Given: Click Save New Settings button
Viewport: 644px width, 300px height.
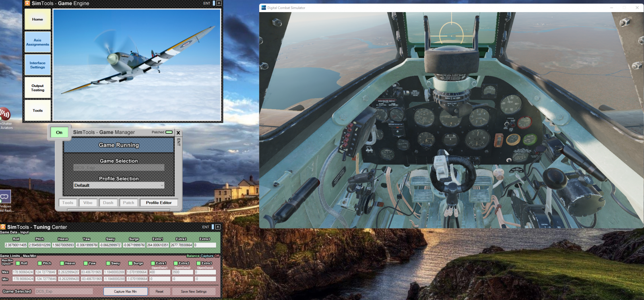Looking at the screenshot, I should pos(194,292).
